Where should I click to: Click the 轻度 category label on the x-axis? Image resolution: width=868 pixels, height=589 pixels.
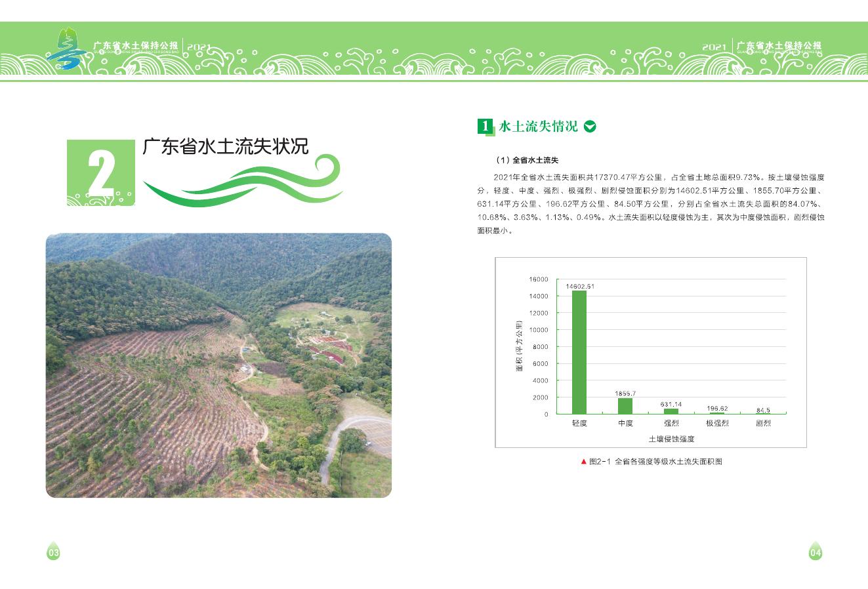pos(579,424)
